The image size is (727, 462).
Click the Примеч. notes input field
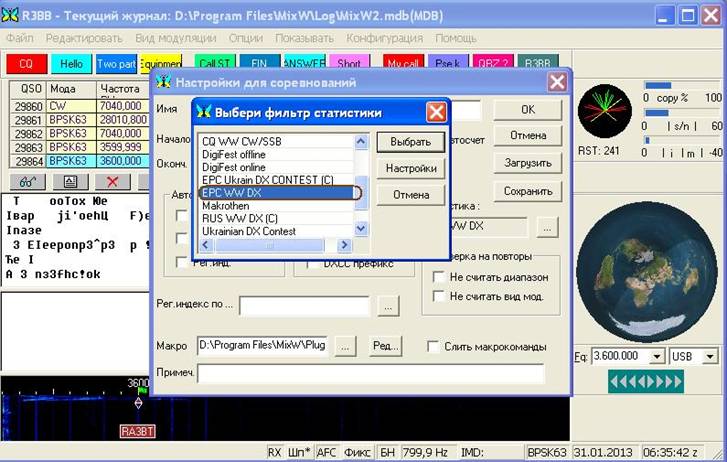370,373
